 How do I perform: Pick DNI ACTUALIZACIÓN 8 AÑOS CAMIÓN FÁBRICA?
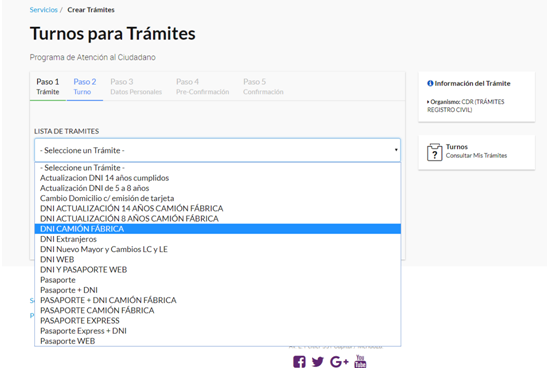[x=218, y=218]
